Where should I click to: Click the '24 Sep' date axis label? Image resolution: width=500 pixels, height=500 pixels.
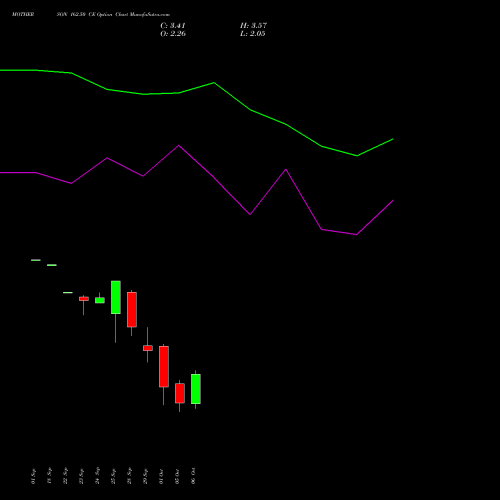[x=97, y=476]
